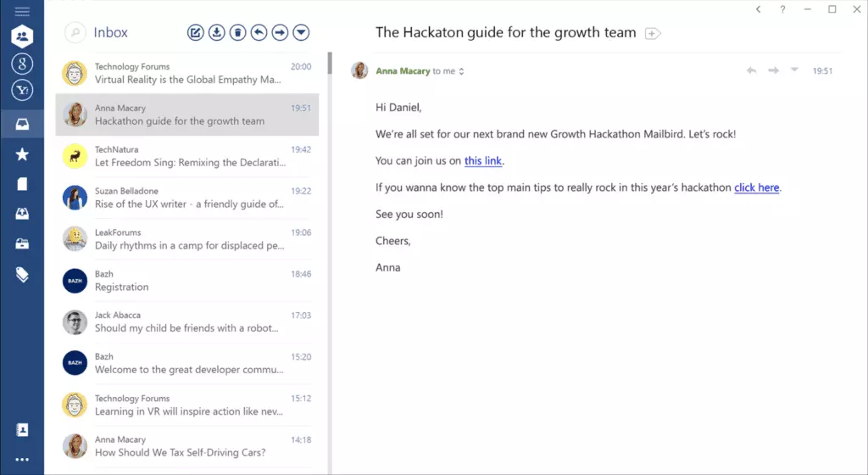Viewport: 868px width, 475px height.
Task: Click the email subject title in reading pane
Action: [x=505, y=33]
